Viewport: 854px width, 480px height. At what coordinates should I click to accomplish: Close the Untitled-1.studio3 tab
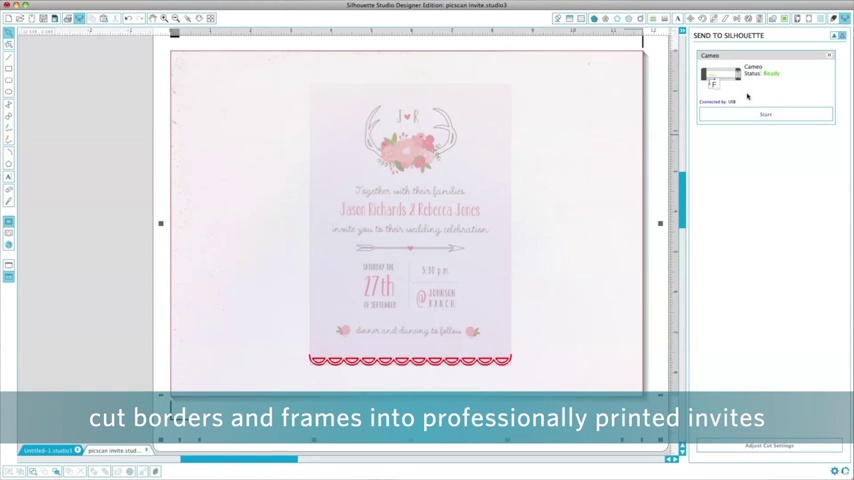pos(78,450)
